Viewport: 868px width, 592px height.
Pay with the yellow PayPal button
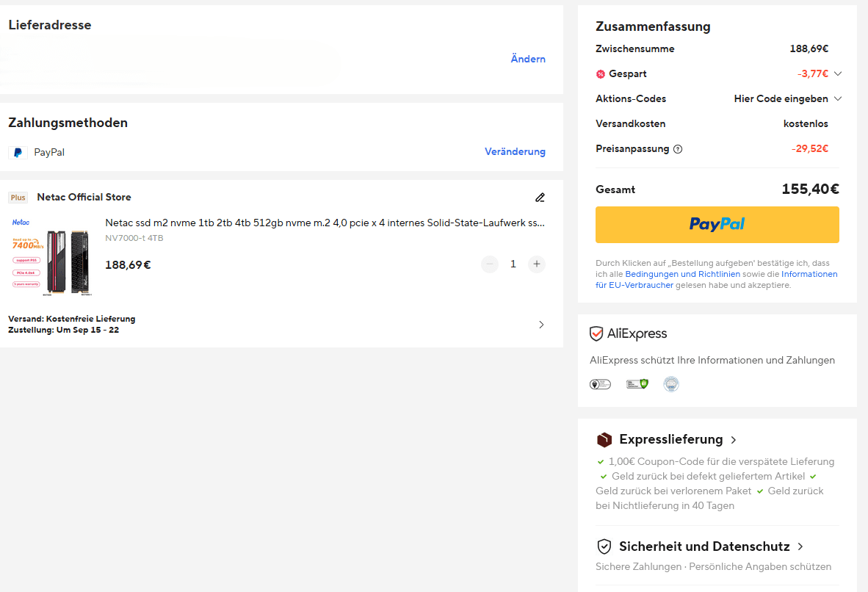(717, 224)
